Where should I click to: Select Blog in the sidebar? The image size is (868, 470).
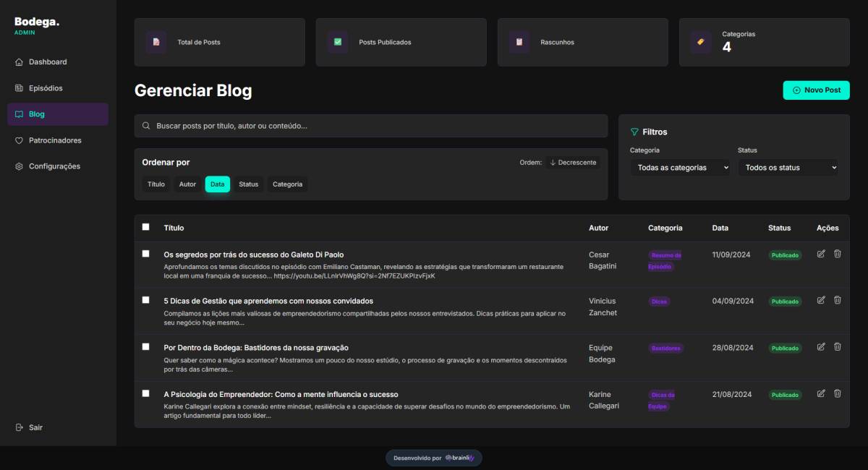(x=58, y=114)
